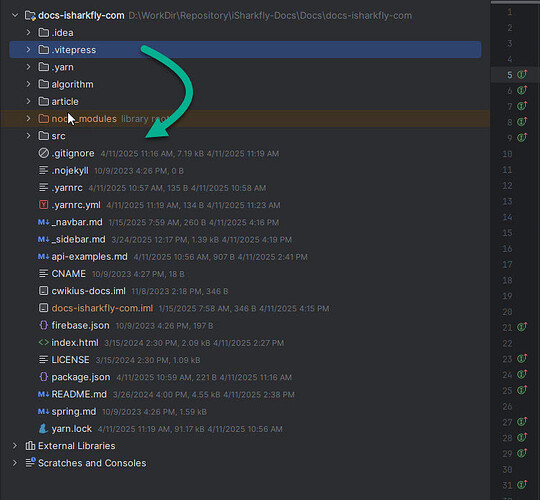Viewport: 540px width, 500px height.
Task: Expand the node_modules folder chevron
Action: [28, 118]
